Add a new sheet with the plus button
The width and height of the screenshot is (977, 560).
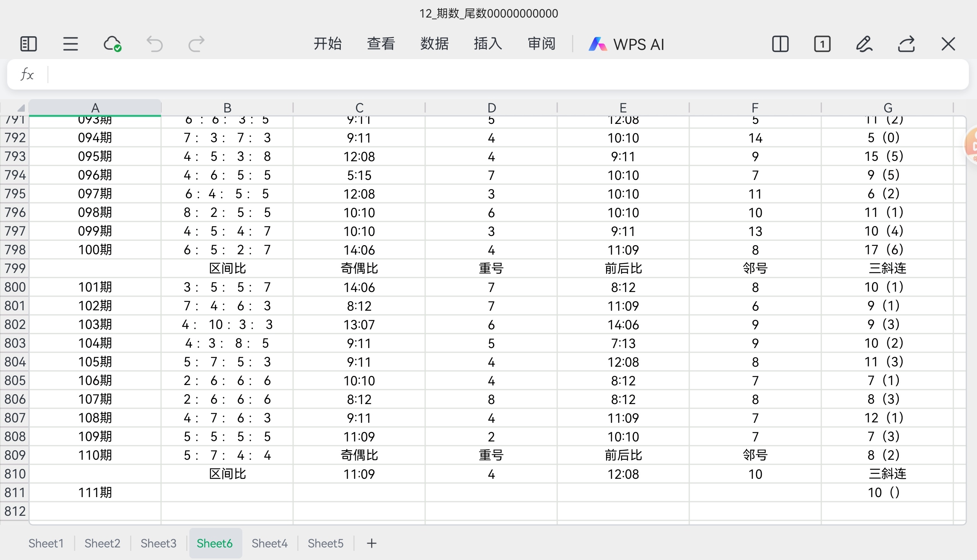tap(371, 543)
